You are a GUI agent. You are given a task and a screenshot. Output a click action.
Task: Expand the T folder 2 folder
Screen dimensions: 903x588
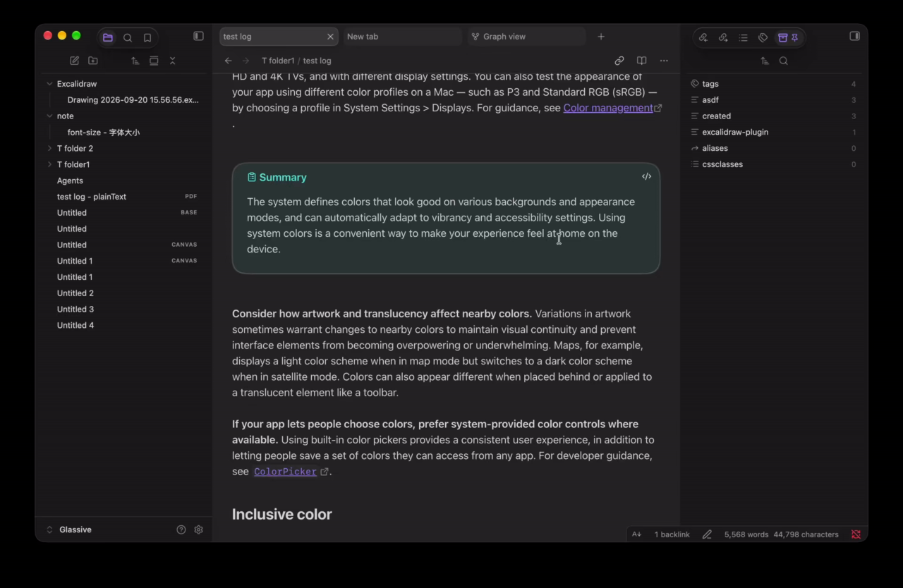pyautogui.click(x=49, y=149)
